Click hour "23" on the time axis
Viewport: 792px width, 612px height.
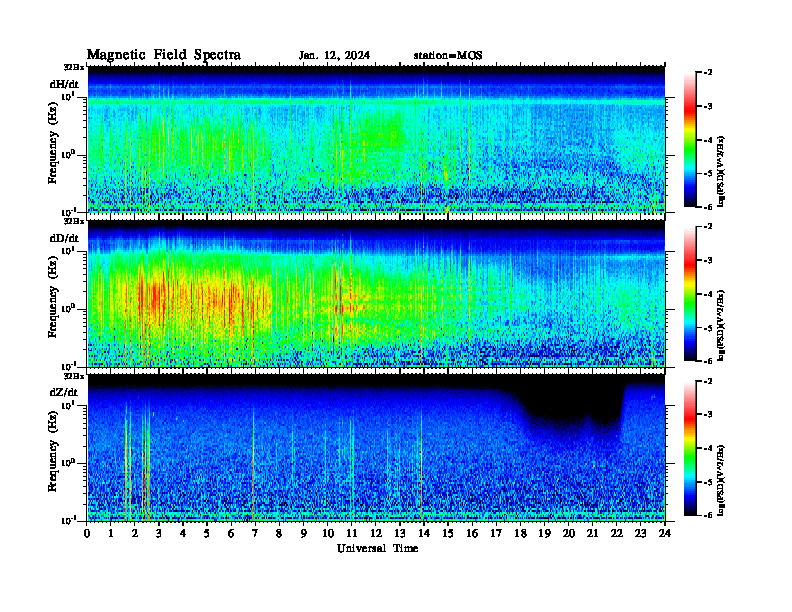pyautogui.click(x=640, y=533)
